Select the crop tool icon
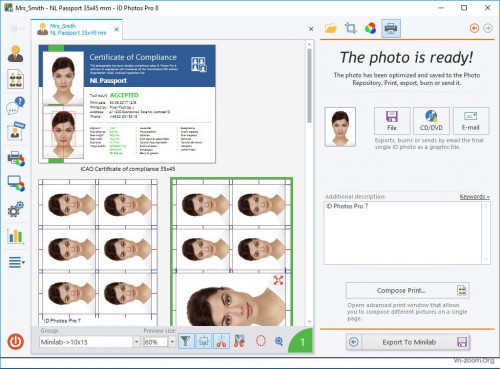The height and width of the screenshot is (369, 500). click(x=350, y=28)
